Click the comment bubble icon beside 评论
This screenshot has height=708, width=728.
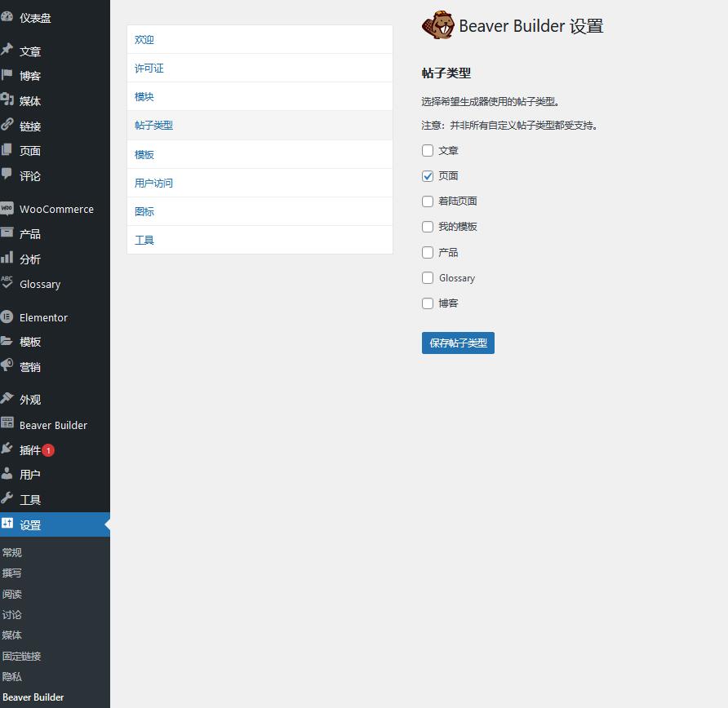tap(7, 175)
